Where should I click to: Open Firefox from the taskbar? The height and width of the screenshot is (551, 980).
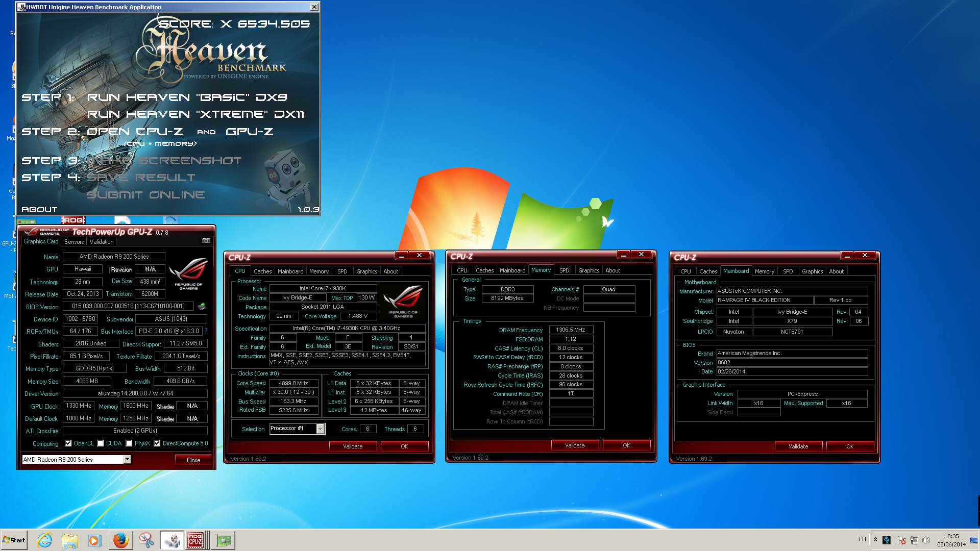[x=120, y=540]
